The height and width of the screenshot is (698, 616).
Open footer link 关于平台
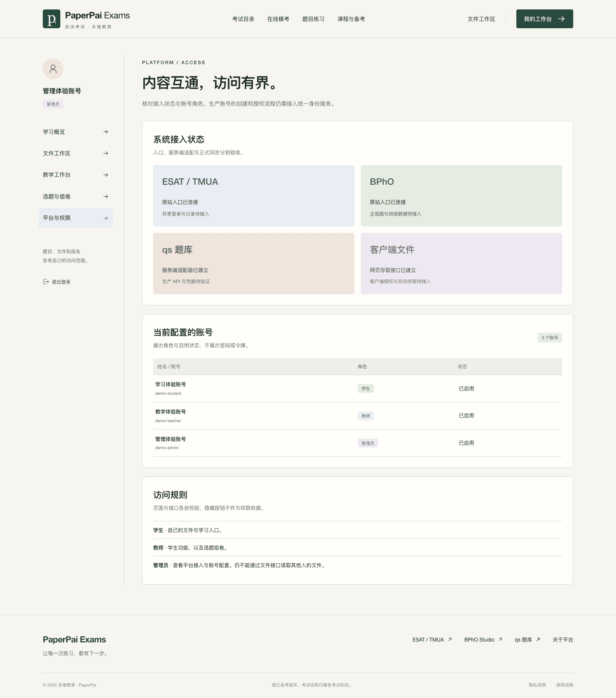(x=563, y=640)
